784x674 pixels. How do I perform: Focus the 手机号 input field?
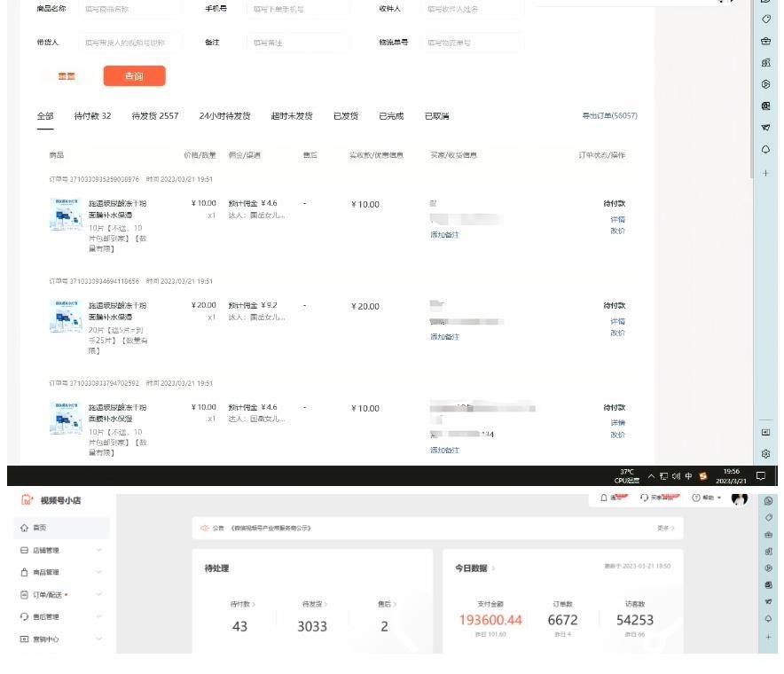[x=299, y=9]
